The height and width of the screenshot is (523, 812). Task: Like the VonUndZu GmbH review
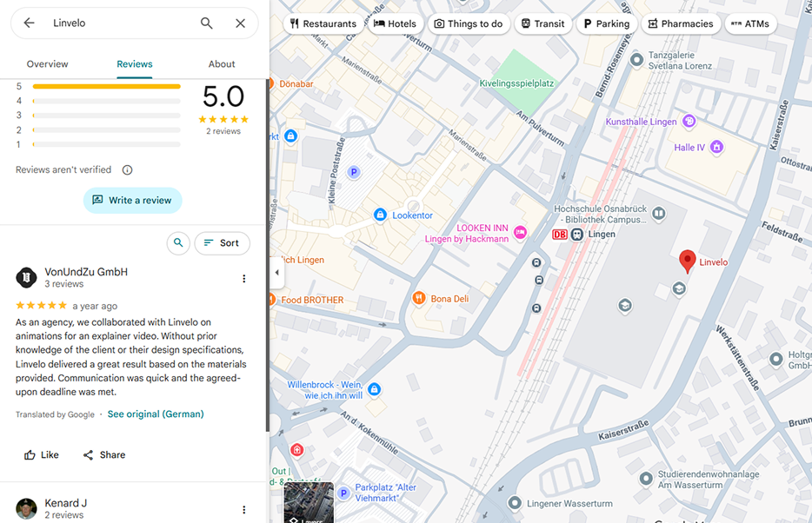coord(42,454)
